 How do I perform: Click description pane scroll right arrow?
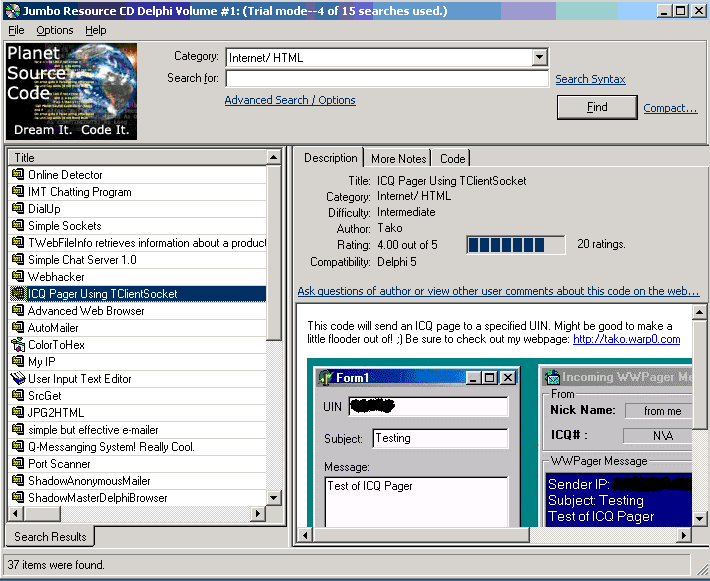coord(684,535)
